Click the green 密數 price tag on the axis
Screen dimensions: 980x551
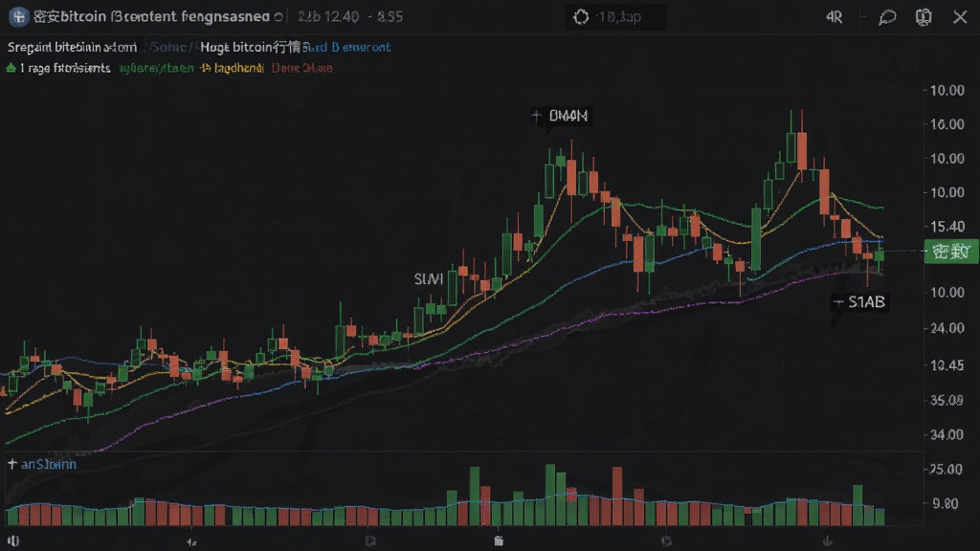(x=950, y=252)
